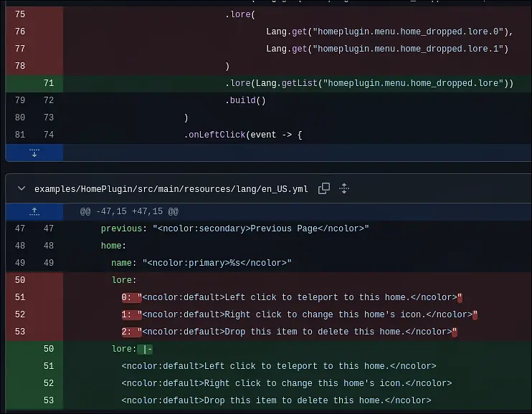Select old line number 81 beside onLeftClick
The image size is (532, 414).
20,135
